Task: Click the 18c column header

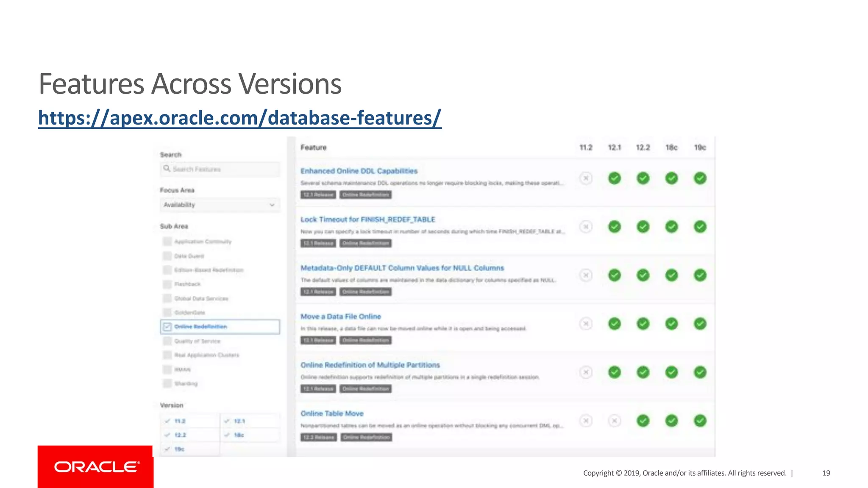Action: [671, 147]
